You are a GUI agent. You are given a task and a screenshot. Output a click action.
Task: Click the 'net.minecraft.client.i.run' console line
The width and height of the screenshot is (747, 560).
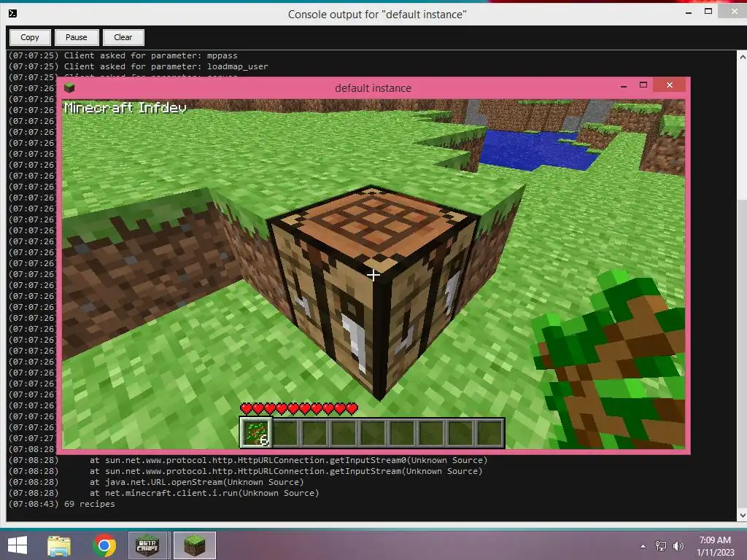[164, 493]
